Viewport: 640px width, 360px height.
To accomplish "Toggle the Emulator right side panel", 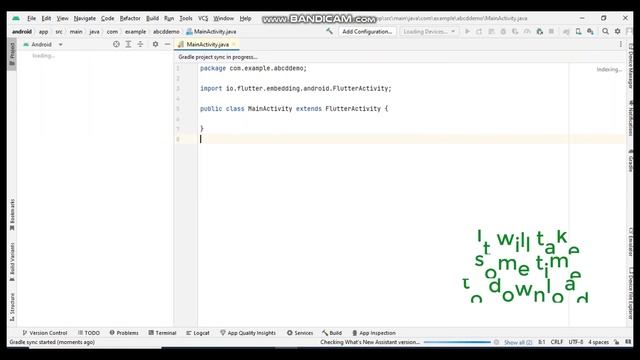I will pyautogui.click(x=631, y=242).
